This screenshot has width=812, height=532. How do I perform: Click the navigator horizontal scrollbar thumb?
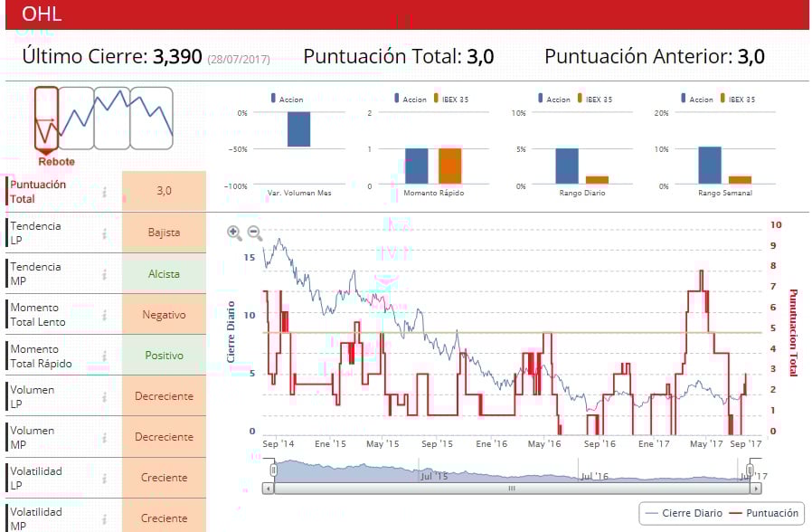[x=512, y=488]
